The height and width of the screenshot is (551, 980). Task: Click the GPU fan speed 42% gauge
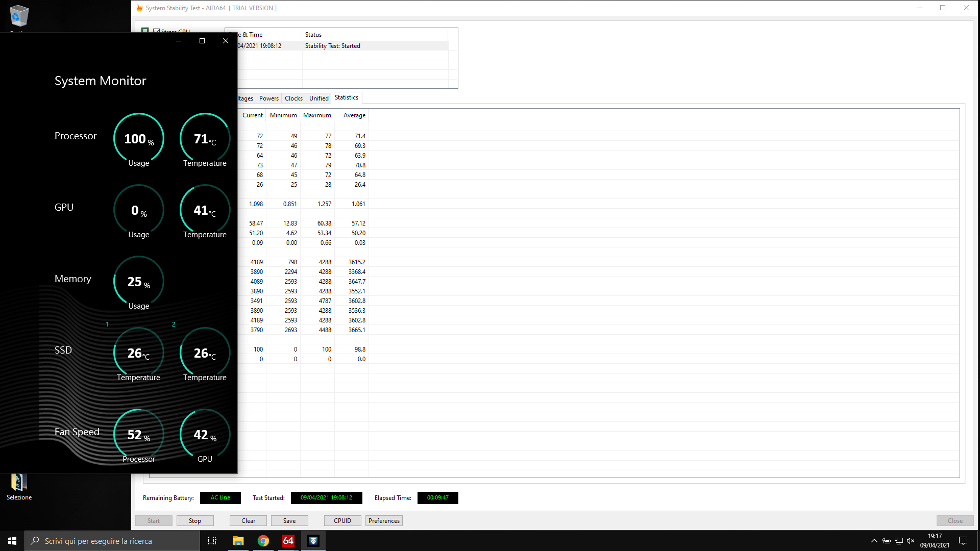pos(205,435)
